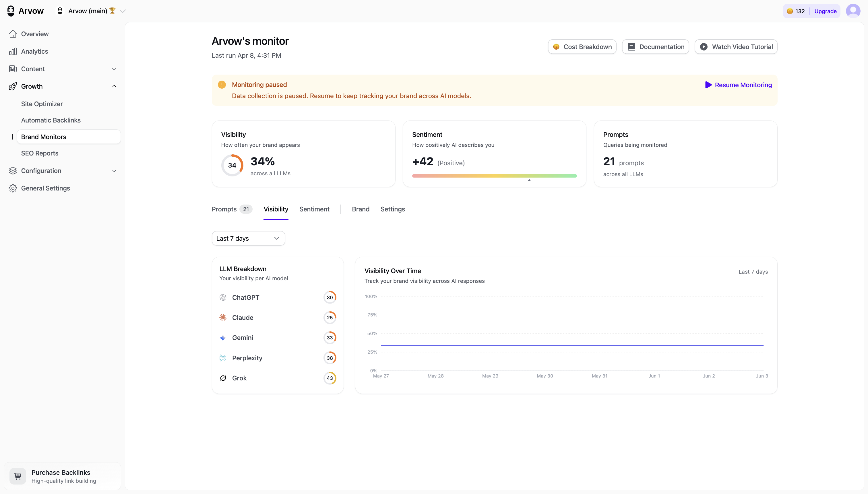
Task: Click the Overview home icon
Action: pyautogui.click(x=13, y=34)
